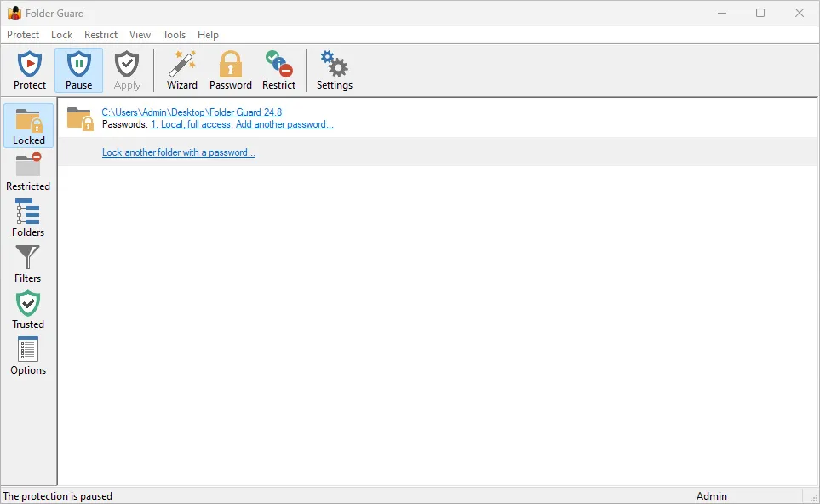
Task: Open the Folder Guard 24.8 folder path link
Action: 192,112
